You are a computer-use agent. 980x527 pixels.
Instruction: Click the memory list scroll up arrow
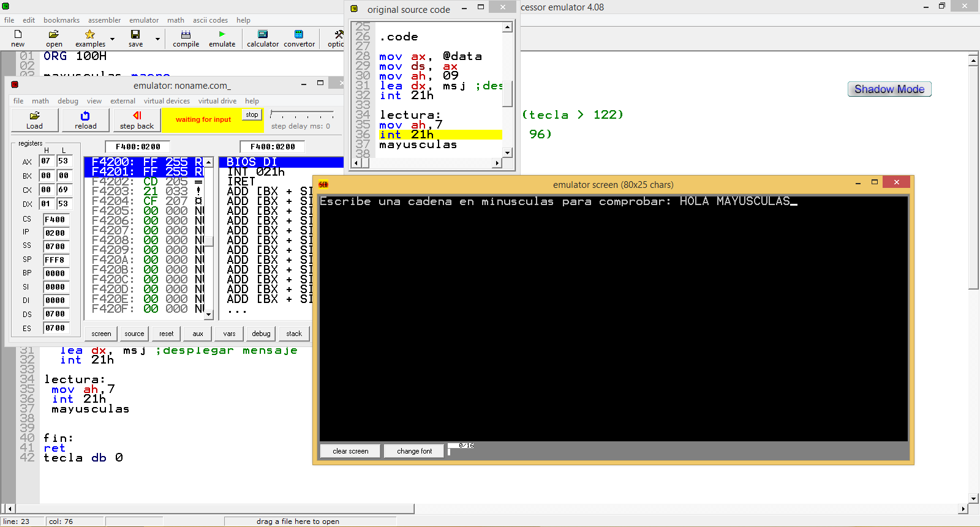coord(209,162)
